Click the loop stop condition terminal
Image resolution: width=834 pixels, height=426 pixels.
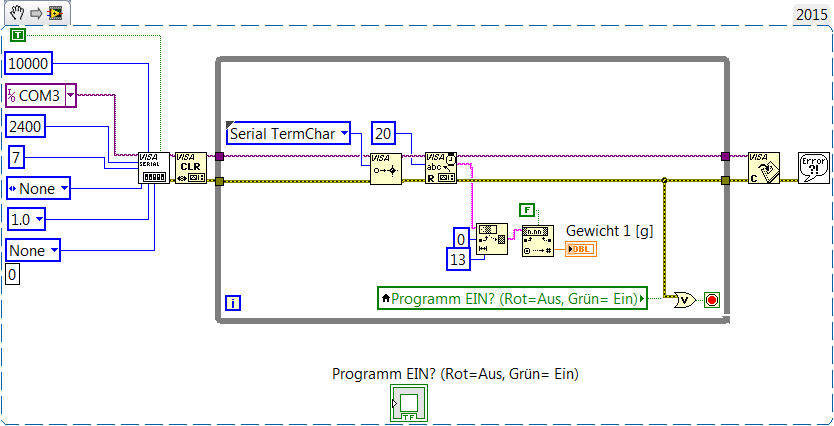click(x=712, y=300)
